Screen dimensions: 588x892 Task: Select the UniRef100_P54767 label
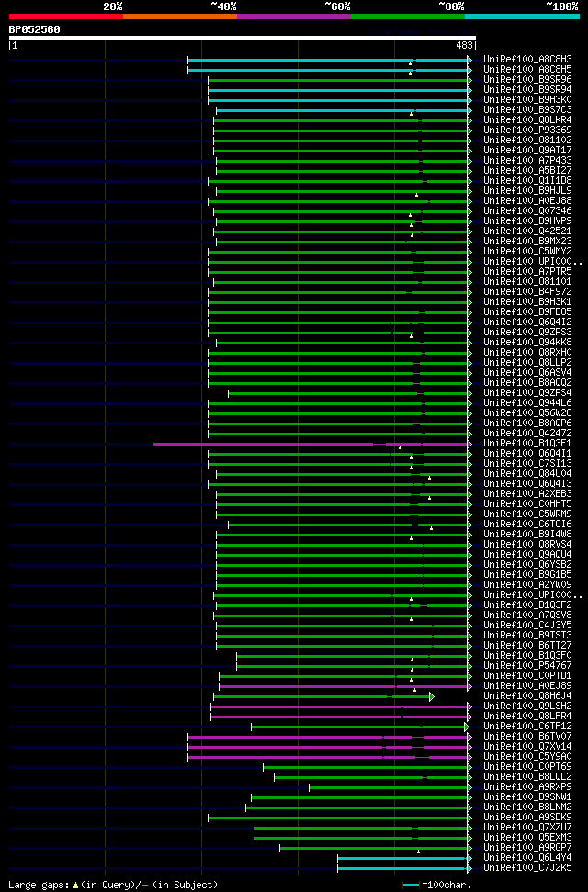[527, 666]
